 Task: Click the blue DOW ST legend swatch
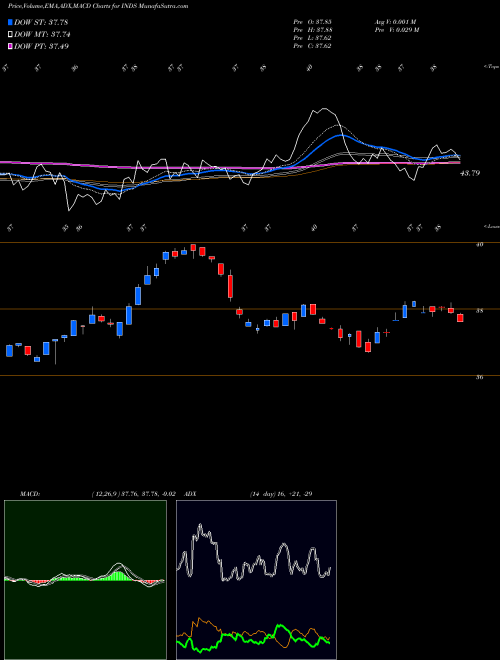10,22
